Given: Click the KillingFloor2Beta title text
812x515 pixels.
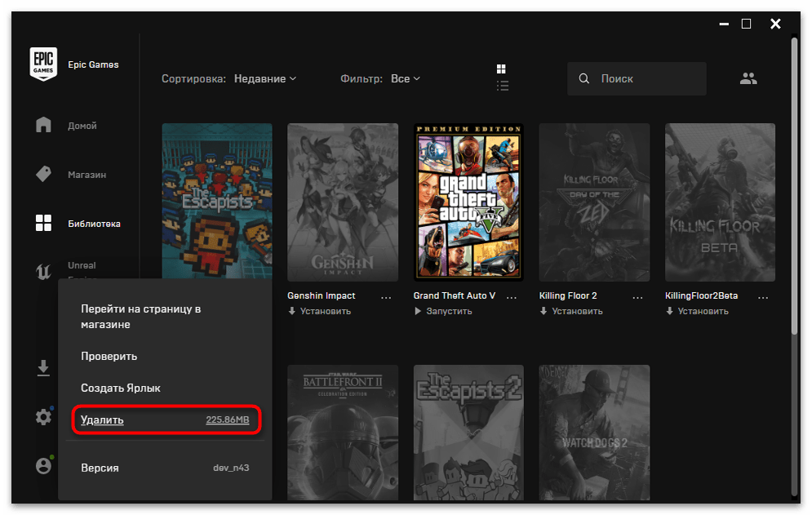Looking at the screenshot, I should [701, 295].
